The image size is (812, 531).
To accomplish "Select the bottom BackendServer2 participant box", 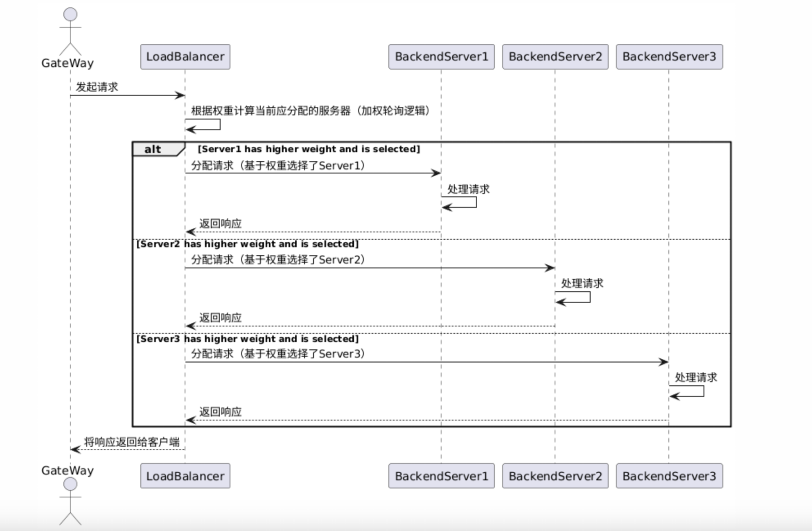I will [555, 476].
